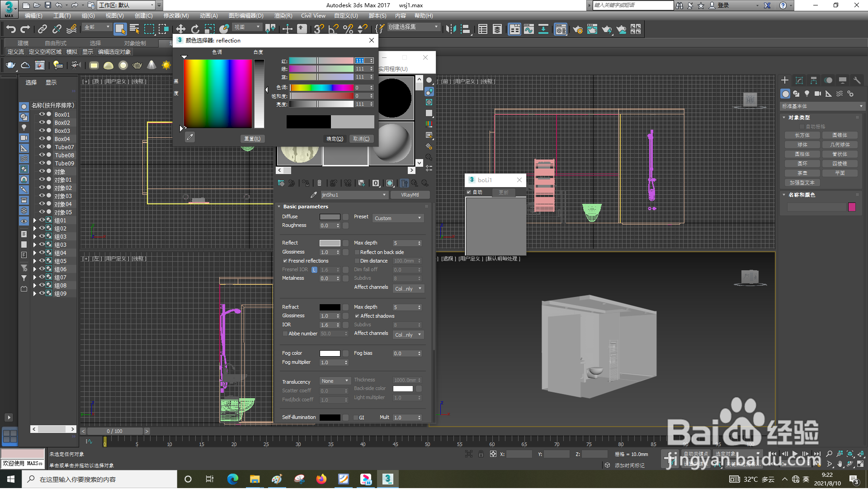Click the Mirror tool icon
Viewport: 868px width, 489px height.
(451, 29)
